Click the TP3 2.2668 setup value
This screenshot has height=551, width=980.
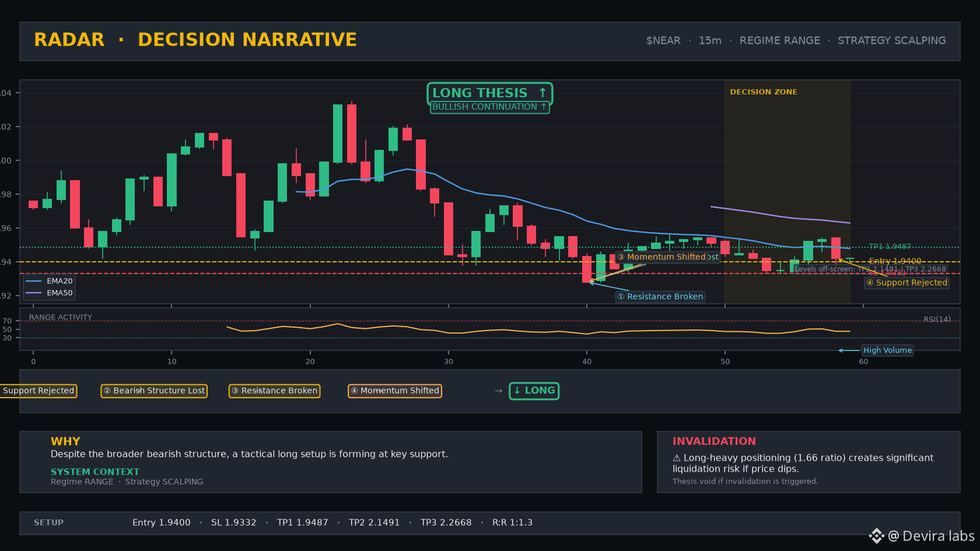tap(446, 523)
